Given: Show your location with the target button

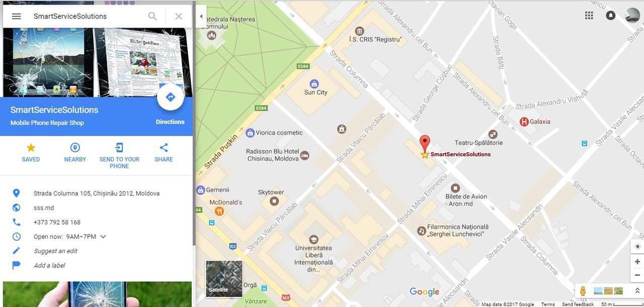Looking at the screenshot, I should tap(637, 246).
